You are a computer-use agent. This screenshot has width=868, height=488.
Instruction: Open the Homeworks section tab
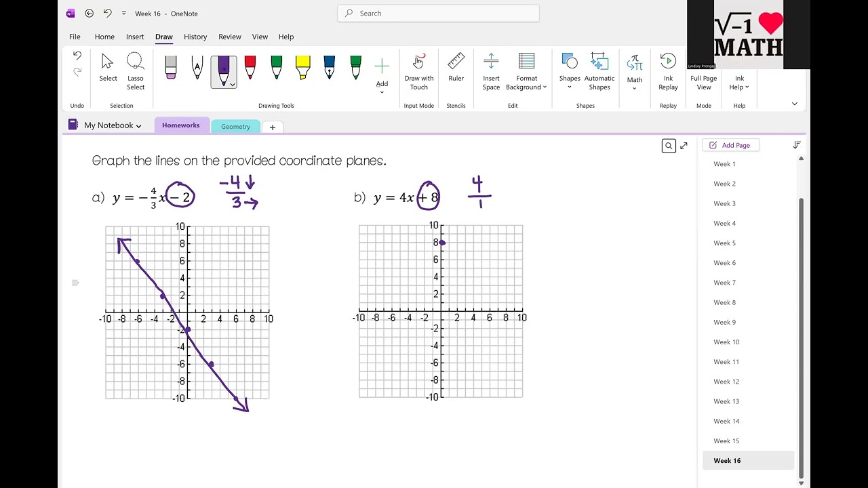point(181,125)
